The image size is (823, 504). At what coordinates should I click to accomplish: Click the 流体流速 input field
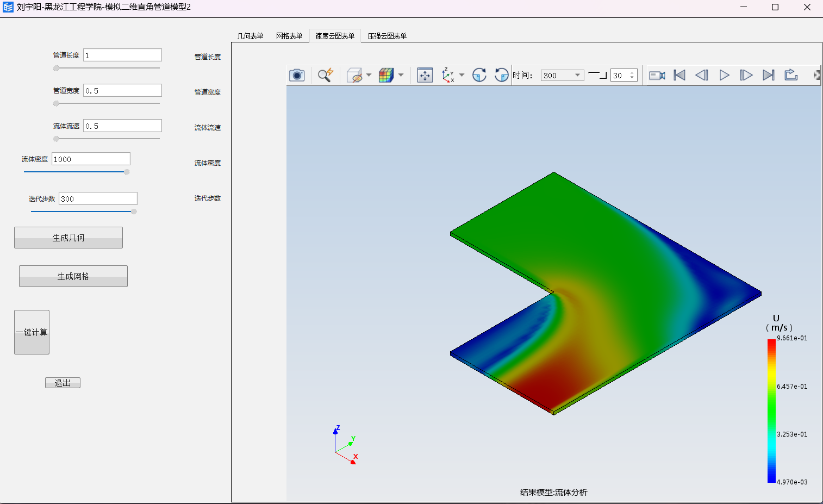pos(122,126)
